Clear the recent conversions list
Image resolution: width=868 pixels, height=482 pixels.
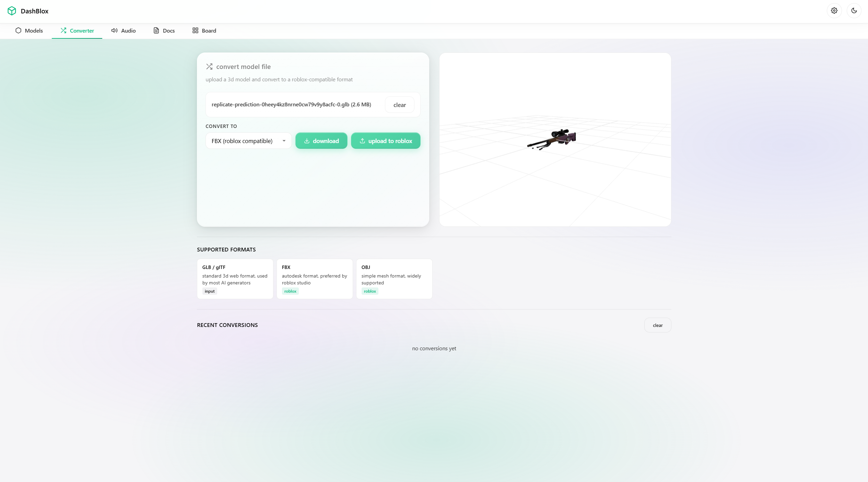(657, 325)
